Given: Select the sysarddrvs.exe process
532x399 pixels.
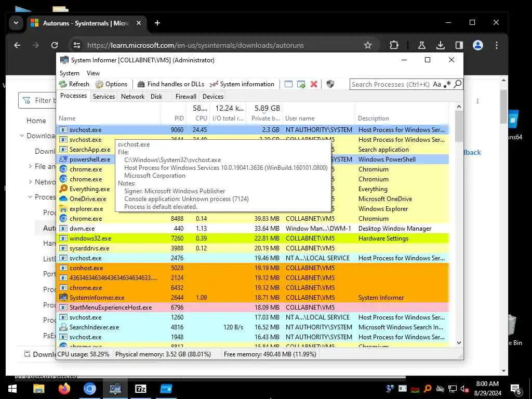Looking at the screenshot, I should 253,248.
